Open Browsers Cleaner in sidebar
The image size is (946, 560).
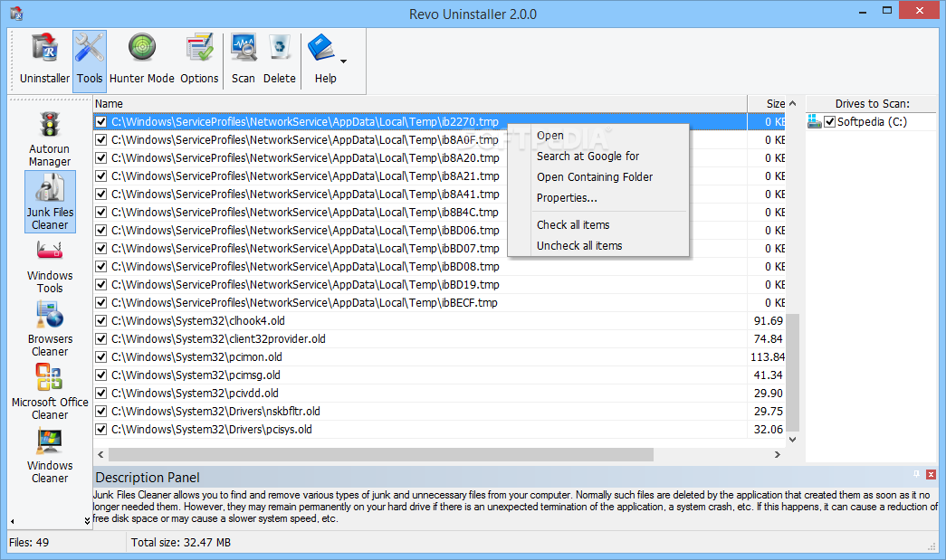50,328
